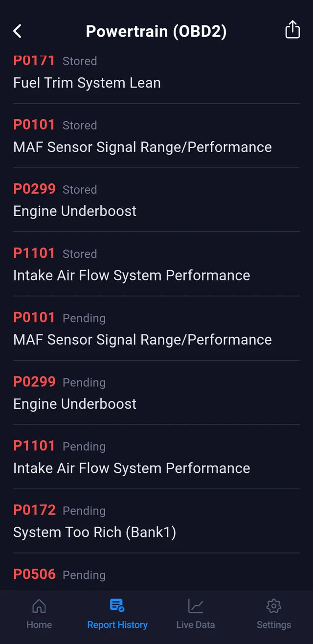Select the Home icon in bottom navigation
This screenshot has height=644, width=313.
(39, 614)
